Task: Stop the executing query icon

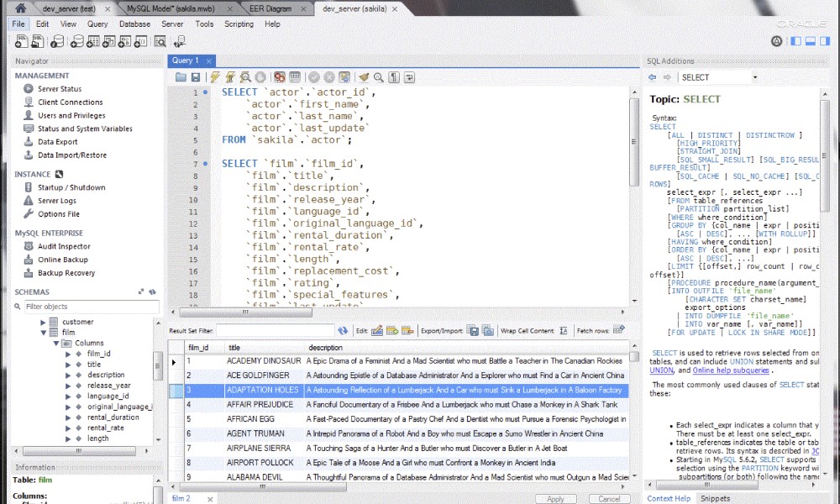Action: pyautogui.click(x=260, y=77)
